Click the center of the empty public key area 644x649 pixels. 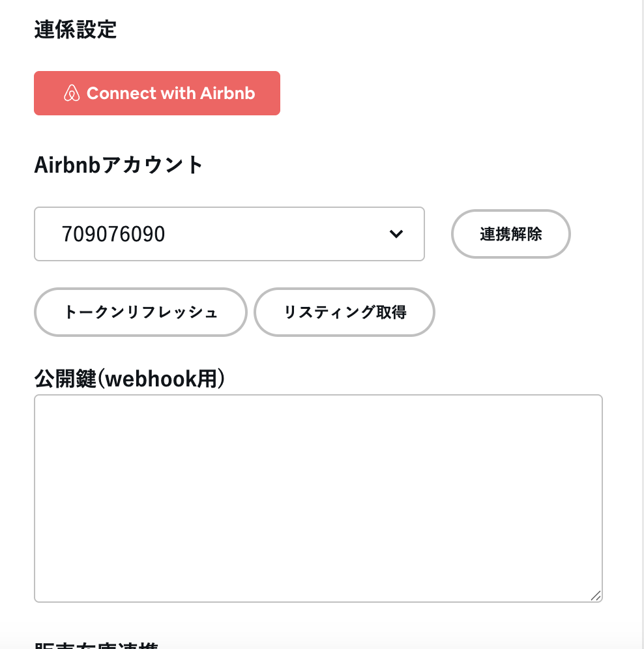tap(318, 498)
